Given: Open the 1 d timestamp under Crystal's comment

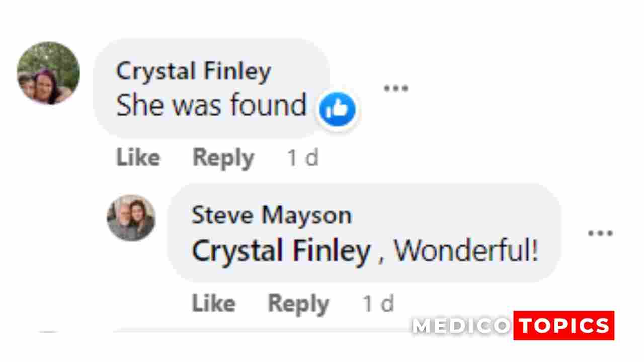Looking at the screenshot, I should point(303,158).
